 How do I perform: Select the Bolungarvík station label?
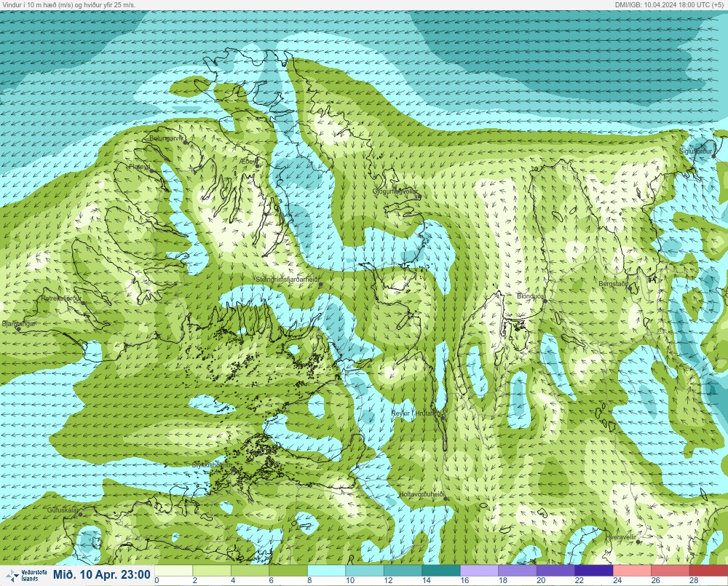pos(166,138)
